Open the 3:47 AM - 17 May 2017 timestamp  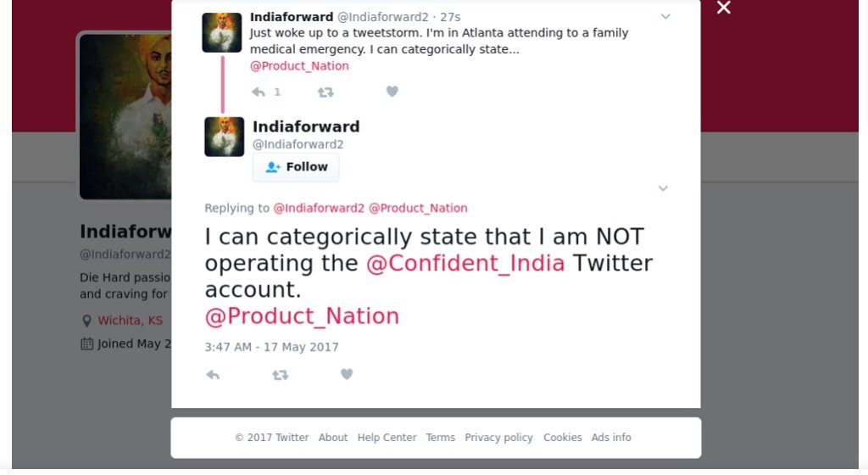tap(271, 347)
